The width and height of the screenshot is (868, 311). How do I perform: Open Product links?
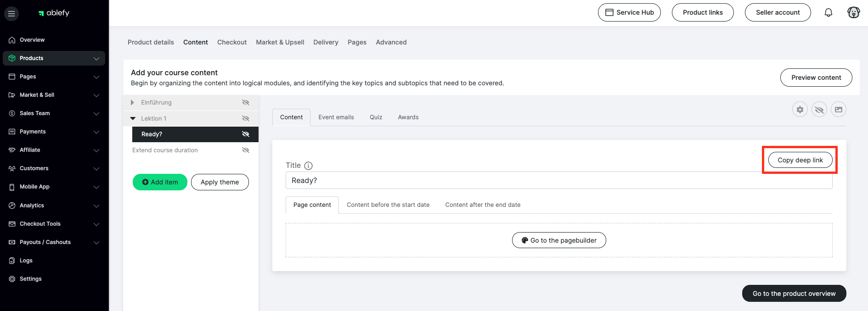click(x=703, y=12)
